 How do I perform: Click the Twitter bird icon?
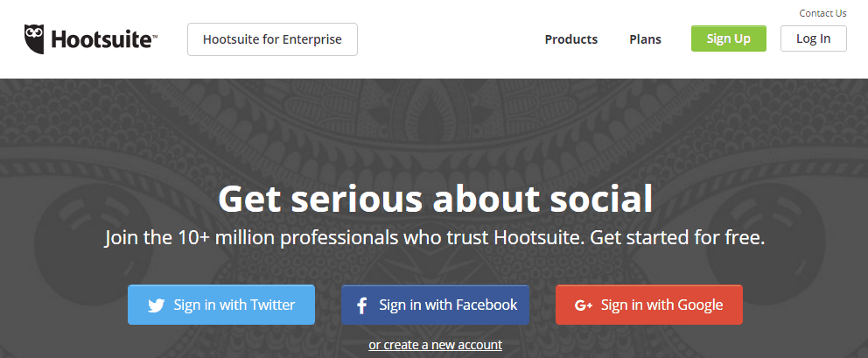[156, 305]
